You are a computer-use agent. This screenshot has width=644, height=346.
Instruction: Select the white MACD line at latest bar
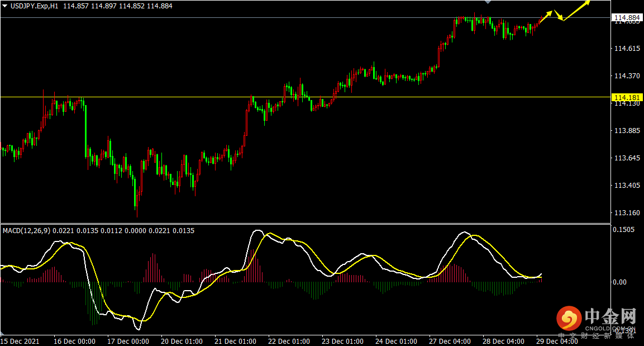(x=540, y=275)
